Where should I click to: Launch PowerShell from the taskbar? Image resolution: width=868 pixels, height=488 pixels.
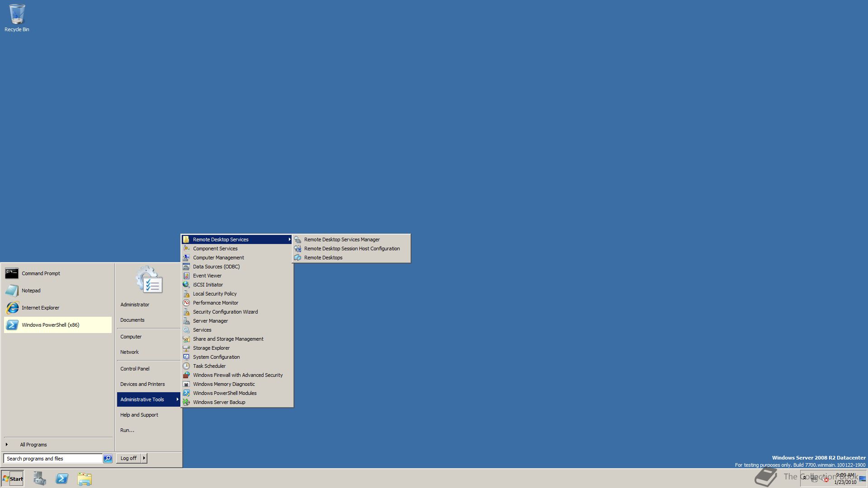pyautogui.click(x=62, y=479)
